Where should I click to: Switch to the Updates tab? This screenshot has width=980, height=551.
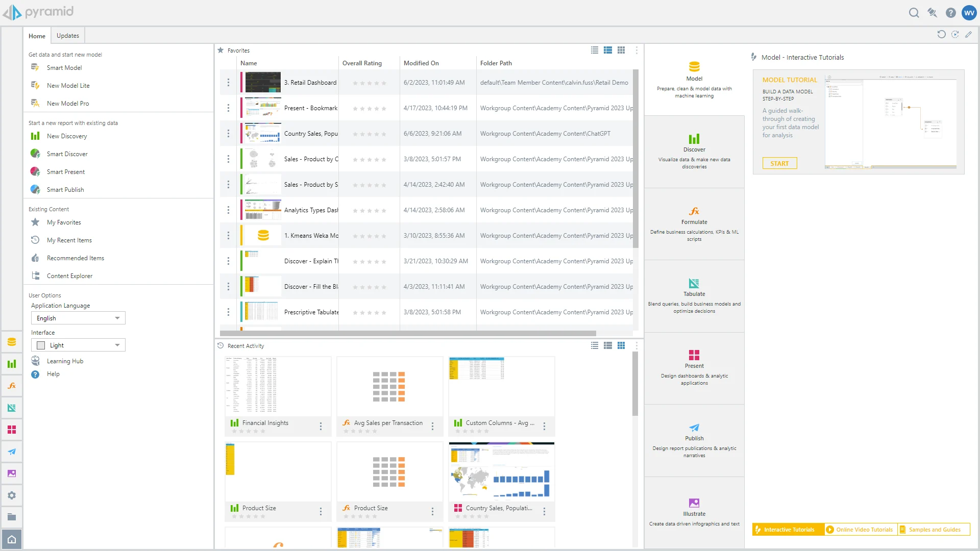67,36
